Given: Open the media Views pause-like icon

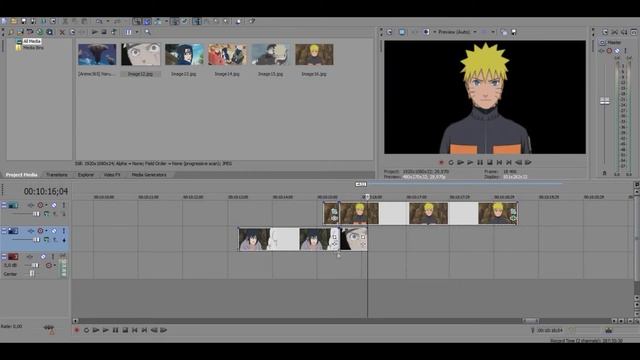Looking at the screenshot, I should point(129,32).
